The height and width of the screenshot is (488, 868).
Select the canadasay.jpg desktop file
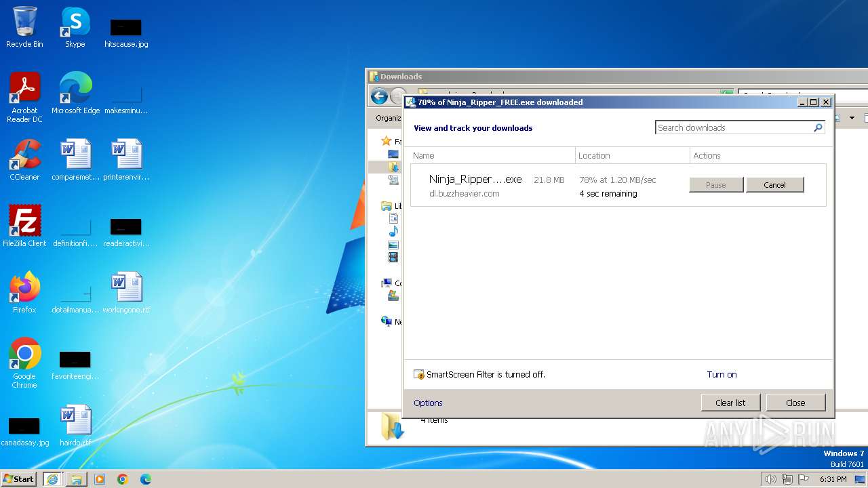[24, 431]
